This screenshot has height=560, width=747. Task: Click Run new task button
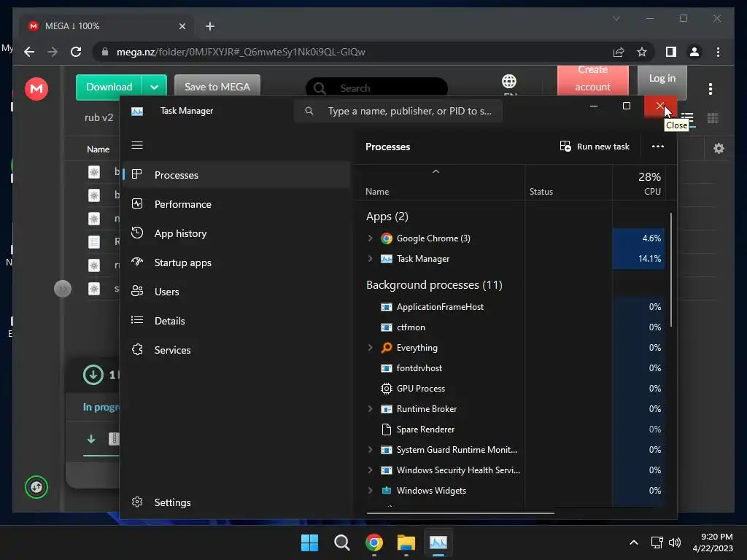click(595, 146)
